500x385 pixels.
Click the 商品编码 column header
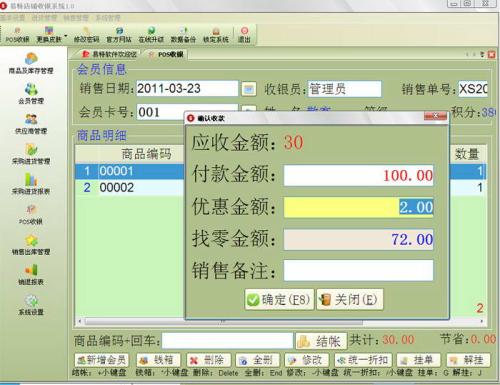tap(146, 154)
